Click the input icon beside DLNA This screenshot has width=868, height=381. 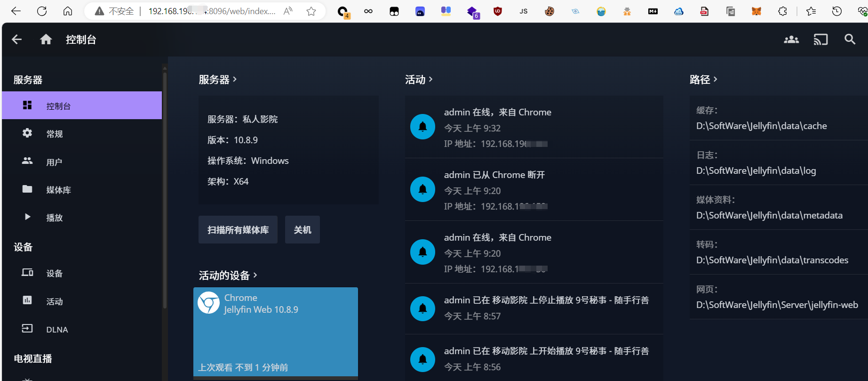(x=27, y=328)
